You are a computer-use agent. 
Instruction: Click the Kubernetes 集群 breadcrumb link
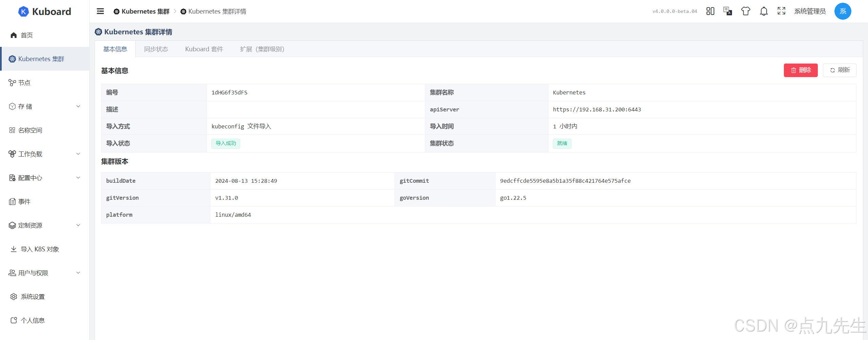[142, 12]
